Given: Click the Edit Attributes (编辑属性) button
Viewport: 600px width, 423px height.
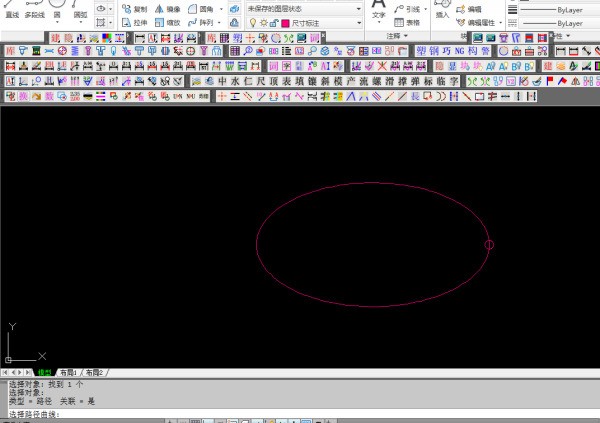Looking at the screenshot, I should [481, 22].
